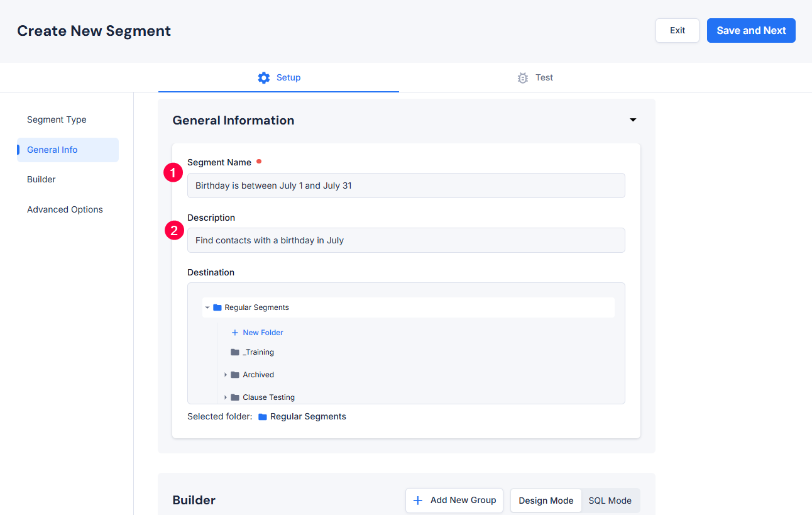This screenshot has height=515, width=812.
Task: Expand the Clause Testing folder node
Action: 226,397
